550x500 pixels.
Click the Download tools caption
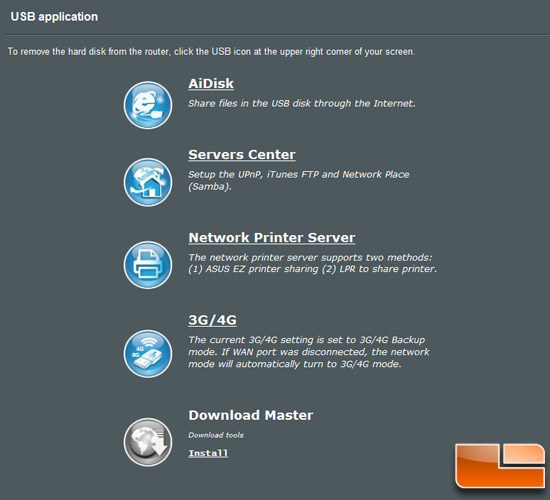216,435
